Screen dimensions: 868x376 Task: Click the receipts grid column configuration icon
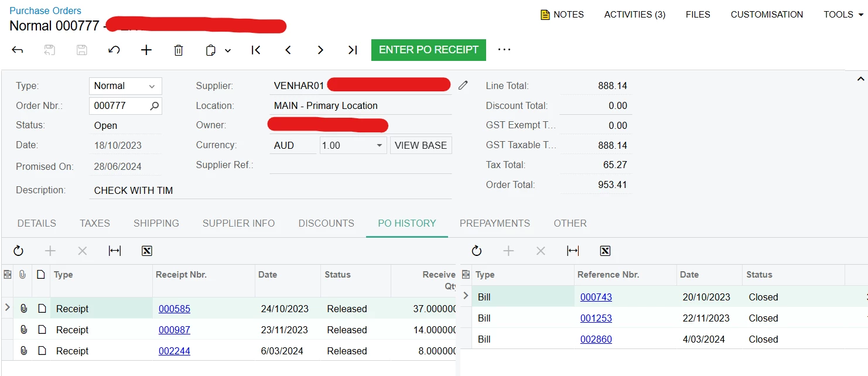point(7,275)
